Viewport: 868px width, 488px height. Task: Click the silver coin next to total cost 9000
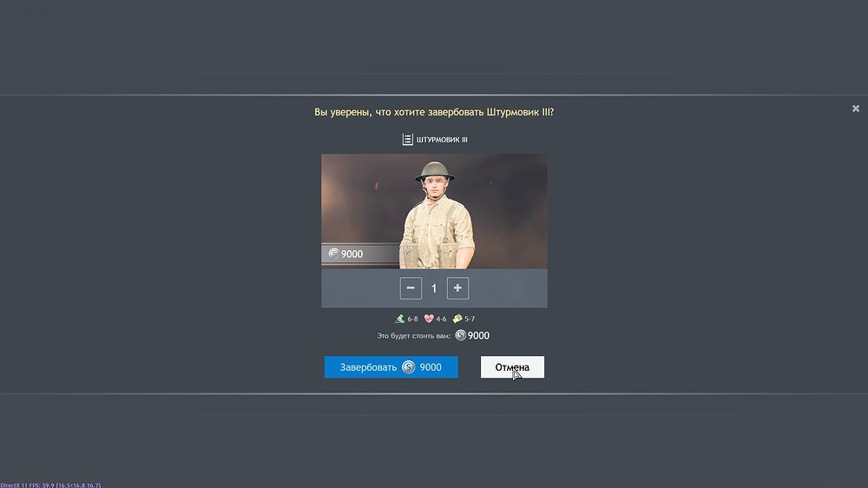tap(461, 335)
